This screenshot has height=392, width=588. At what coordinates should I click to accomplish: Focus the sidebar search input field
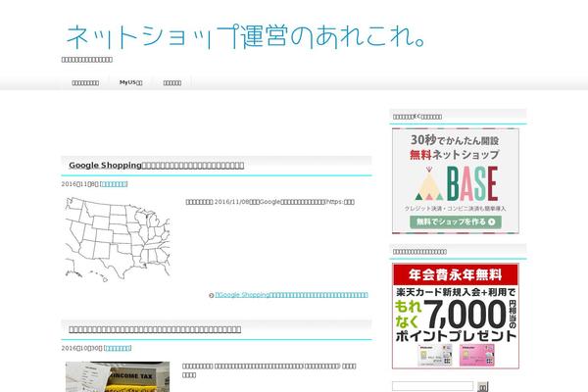(x=433, y=386)
